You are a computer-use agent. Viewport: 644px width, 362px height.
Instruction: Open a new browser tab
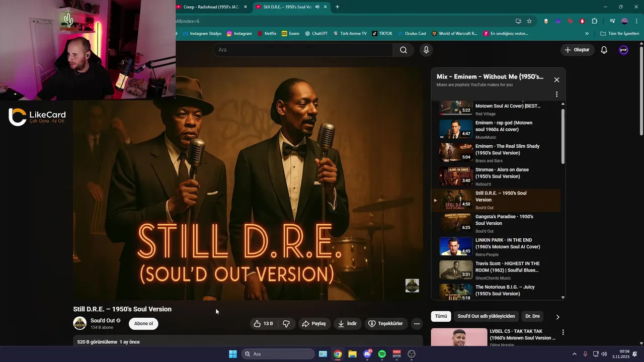[337, 7]
